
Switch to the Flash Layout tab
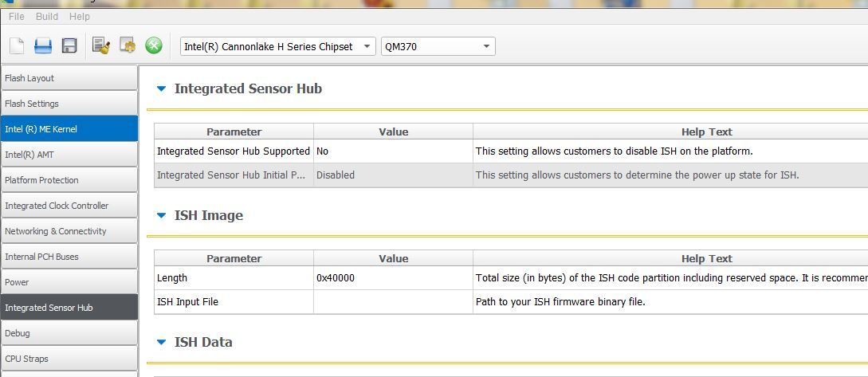coord(69,78)
